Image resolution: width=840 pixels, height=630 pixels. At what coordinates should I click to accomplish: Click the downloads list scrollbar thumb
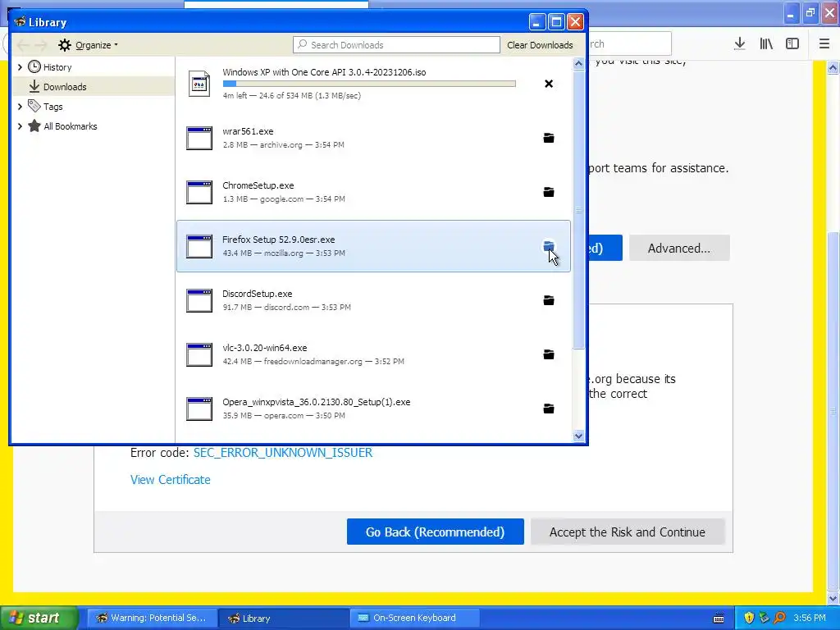[578, 209]
